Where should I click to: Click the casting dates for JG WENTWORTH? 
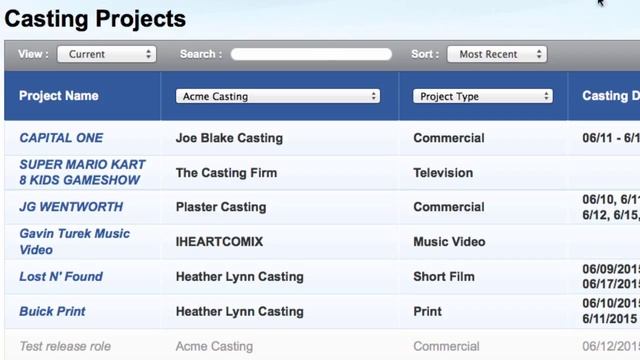click(611, 207)
